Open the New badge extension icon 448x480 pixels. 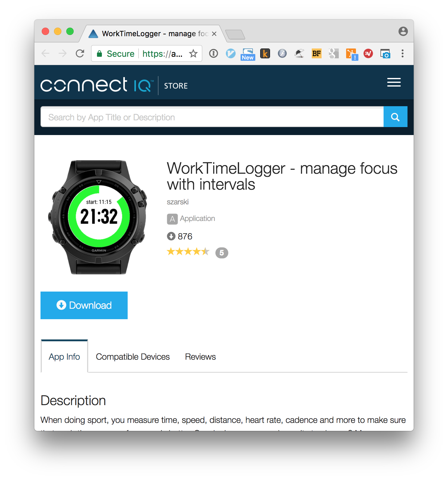(x=248, y=54)
